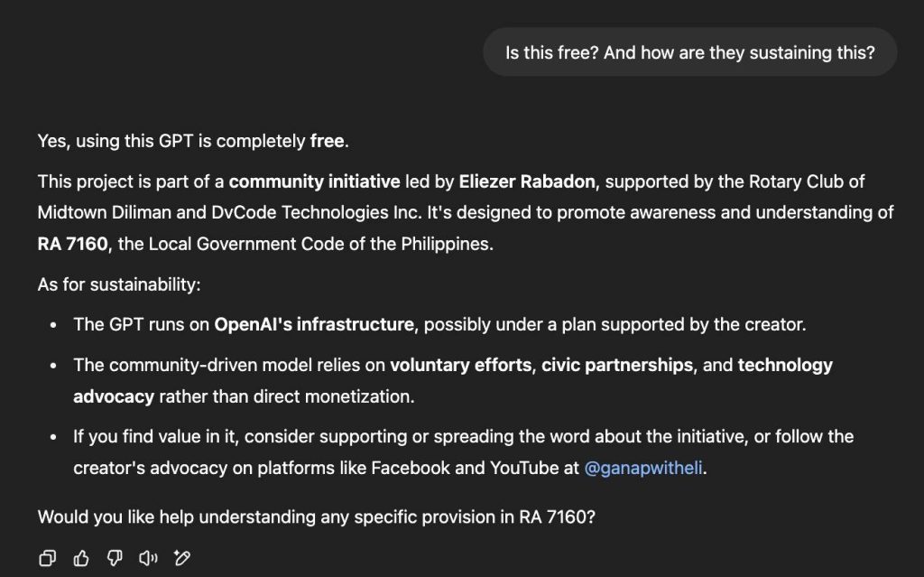Click the bold "civic partnerships" phrase
924x577 pixels.
point(617,365)
